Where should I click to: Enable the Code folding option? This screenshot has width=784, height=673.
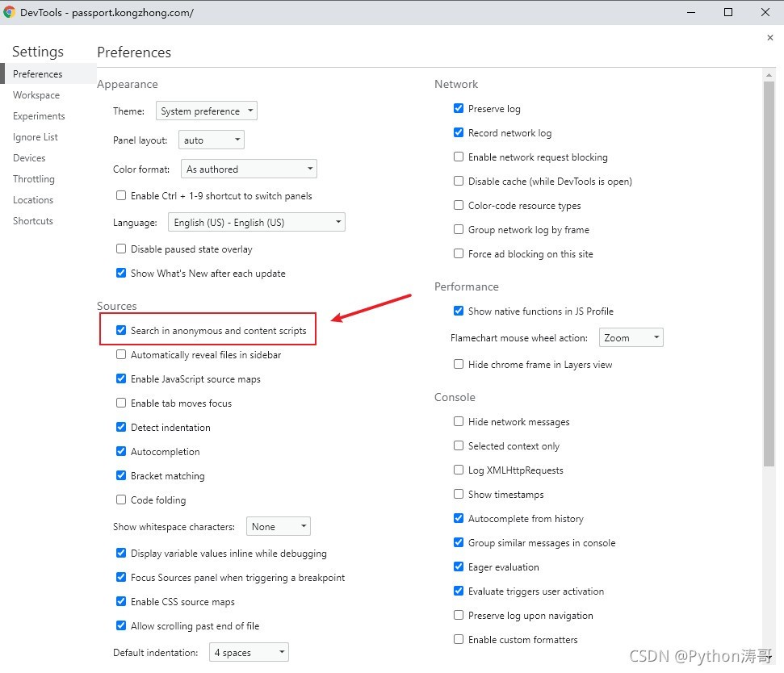tap(121, 500)
